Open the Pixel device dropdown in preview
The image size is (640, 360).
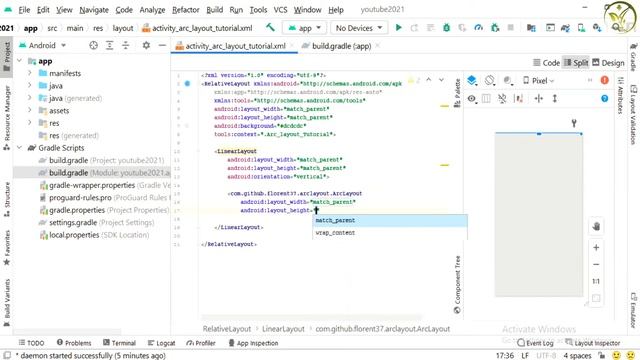tap(538, 80)
